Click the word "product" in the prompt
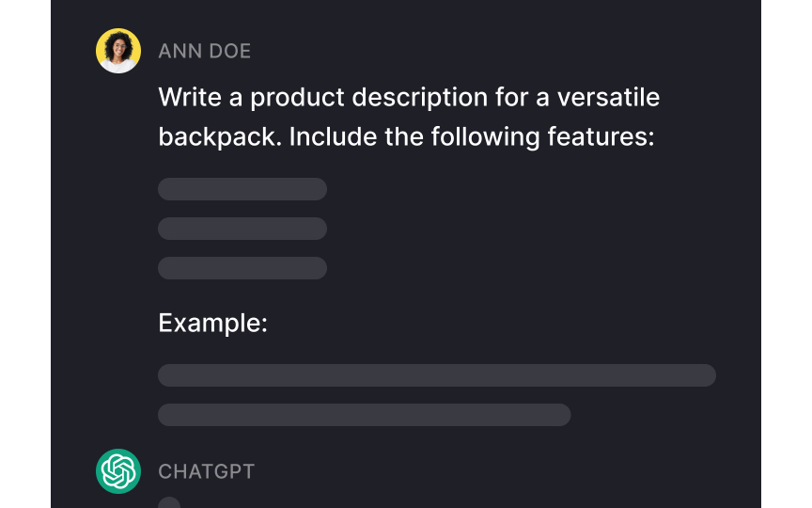The height and width of the screenshot is (508, 812). (x=297, y=98)
